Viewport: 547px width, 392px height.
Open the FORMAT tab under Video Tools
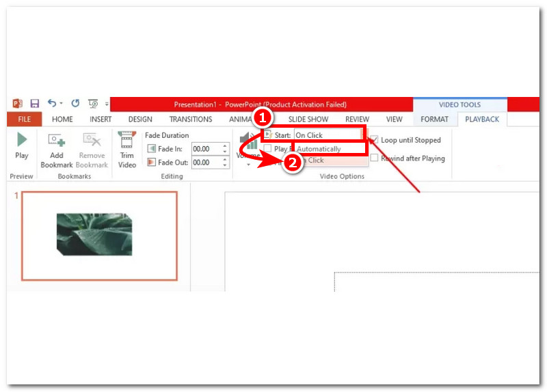(434, 119)
